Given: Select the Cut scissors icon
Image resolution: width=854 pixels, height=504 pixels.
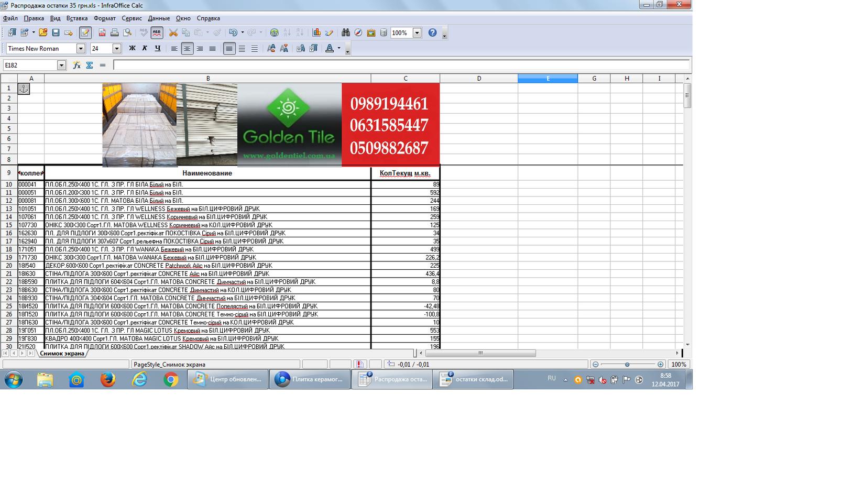Looking at the screenshot, I should 173,32.
